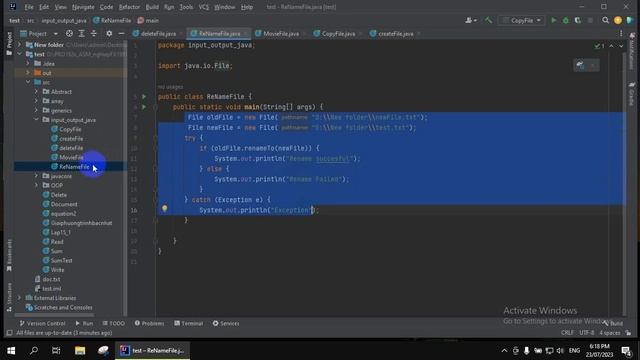
Task: Run the ReNameFile class gutter arrow
Action: [144, 97]
